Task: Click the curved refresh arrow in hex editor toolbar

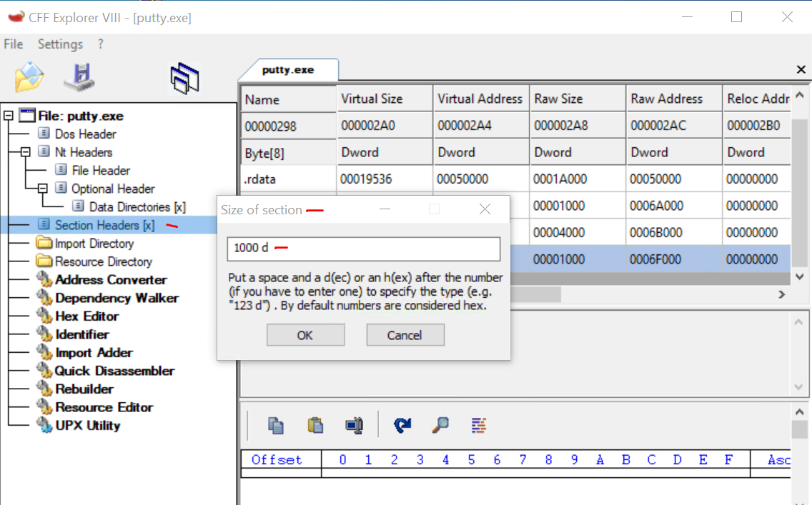Action: coord(402,424)
